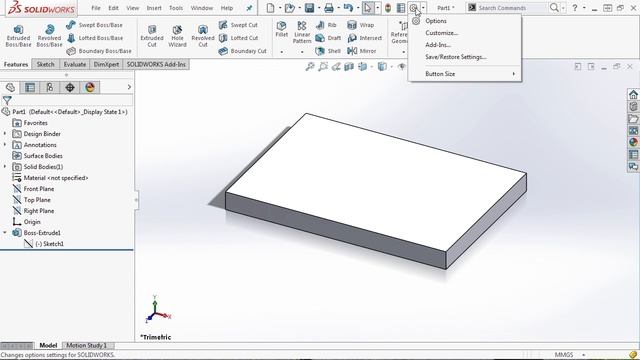Choose Swept Boss/Base feature

pyautogui.click(x=94, y=25)
